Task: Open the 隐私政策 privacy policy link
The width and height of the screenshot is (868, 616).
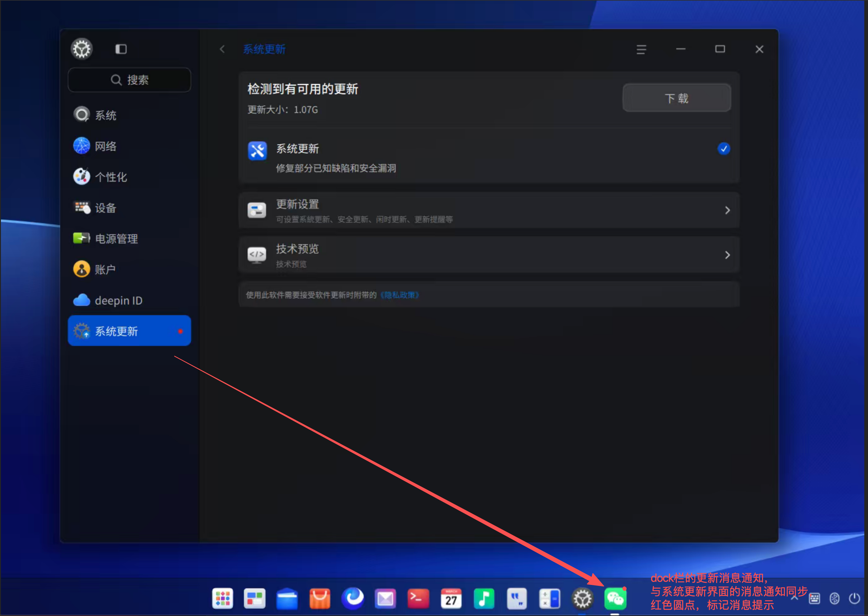Action: pyautogui.click(x=400, y=295)
